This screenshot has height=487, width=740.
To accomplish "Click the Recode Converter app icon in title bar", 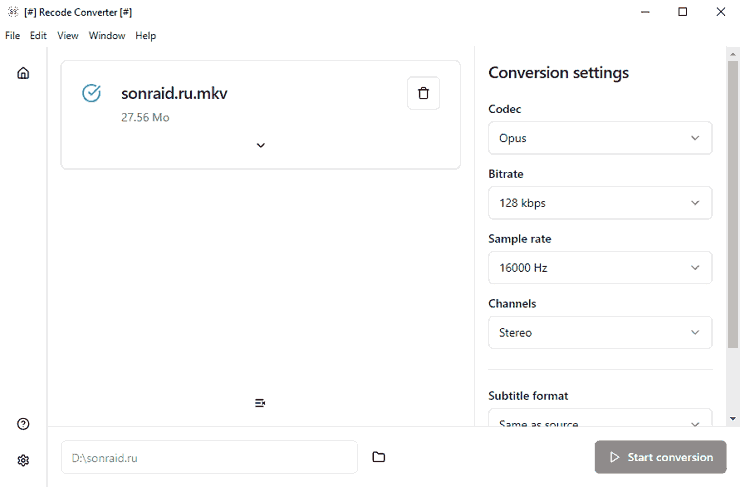I will click(13, 12).
